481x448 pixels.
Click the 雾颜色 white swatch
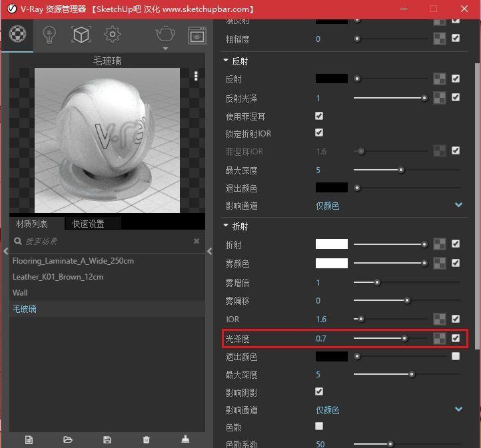click(x=332, y=263)
